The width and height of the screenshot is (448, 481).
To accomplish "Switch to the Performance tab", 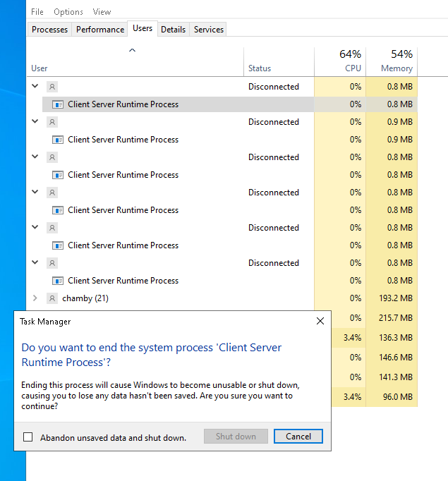I will coord(100,29).
